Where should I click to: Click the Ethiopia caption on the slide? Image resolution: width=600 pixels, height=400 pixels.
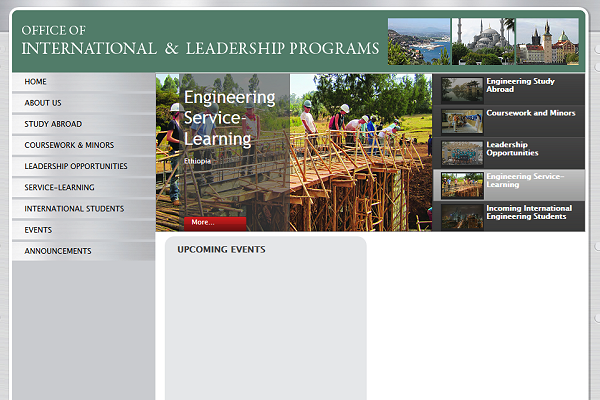(197, 161)
